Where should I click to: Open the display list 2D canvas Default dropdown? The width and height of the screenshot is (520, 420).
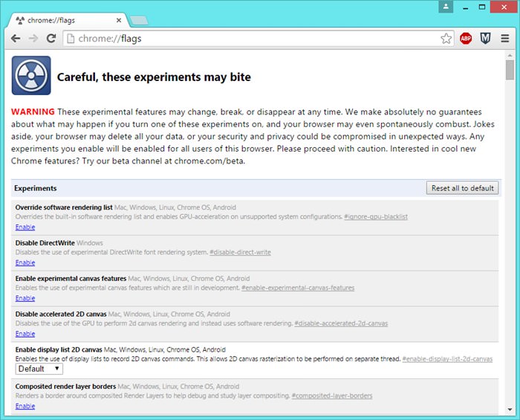[39, 369]
